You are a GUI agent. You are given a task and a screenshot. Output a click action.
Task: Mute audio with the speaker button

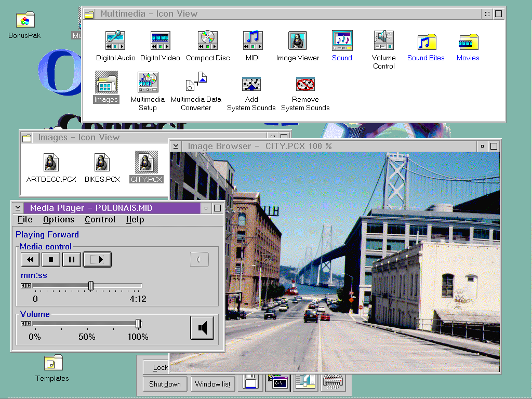click(x=202, y=328)
